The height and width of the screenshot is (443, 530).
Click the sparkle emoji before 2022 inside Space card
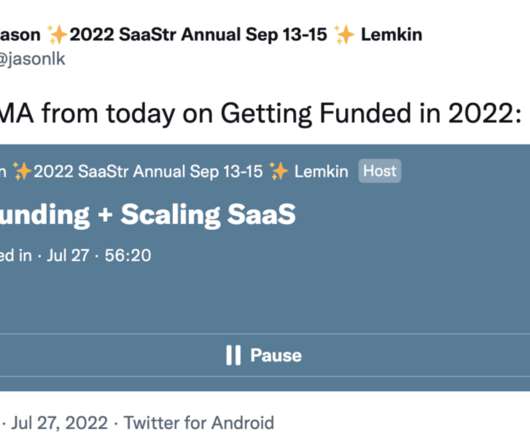[x=22, y=171]
